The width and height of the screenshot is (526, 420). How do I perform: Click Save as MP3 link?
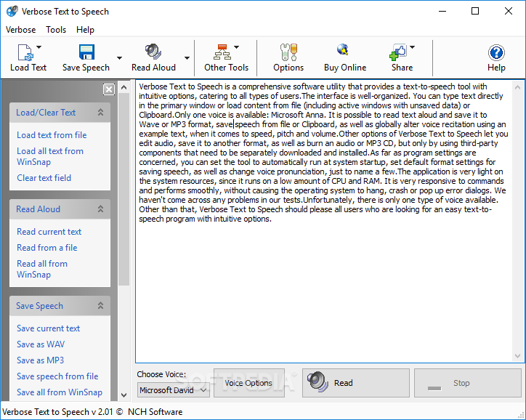pyautogui.click(x=40, y=360)
